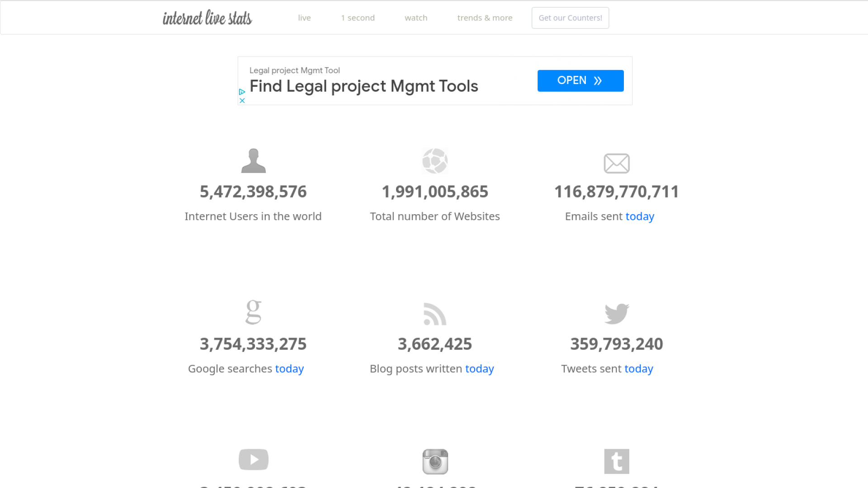Click the Blog posts RSS icon
868x488 pixels.
coord(435,314)
